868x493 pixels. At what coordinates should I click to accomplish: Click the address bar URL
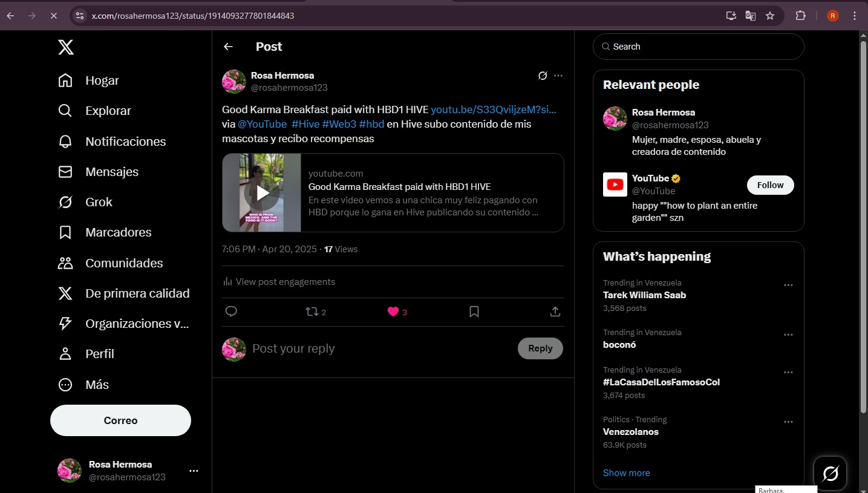pos(193,16)
